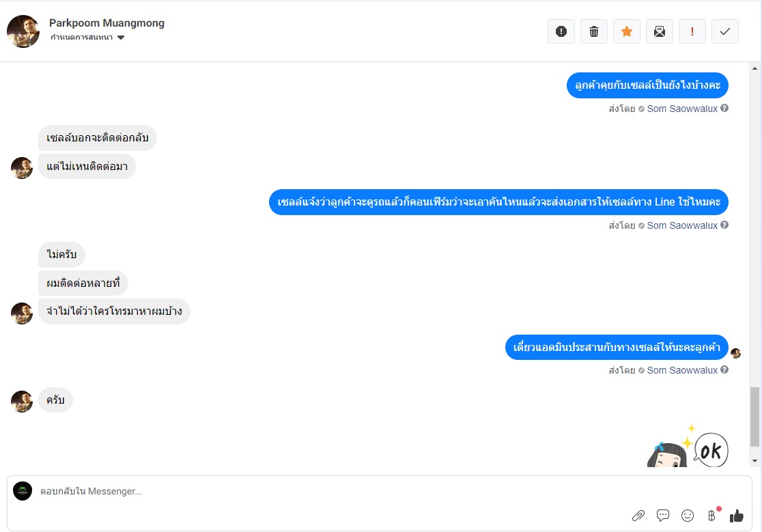762x532 pixels.
Task: Mark conversation done with checkmark button
Action: click(725, 31)
